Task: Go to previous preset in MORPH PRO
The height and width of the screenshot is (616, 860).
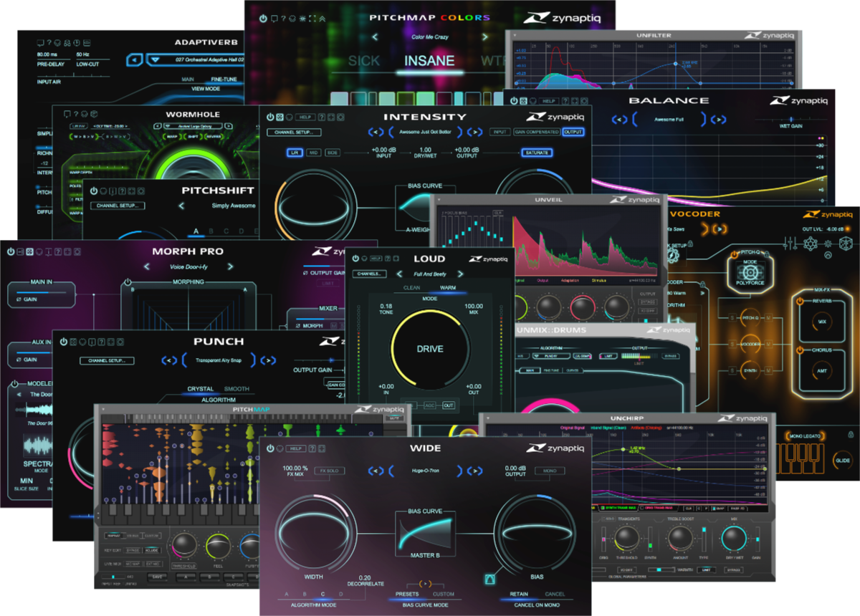Action: point(147,266)
